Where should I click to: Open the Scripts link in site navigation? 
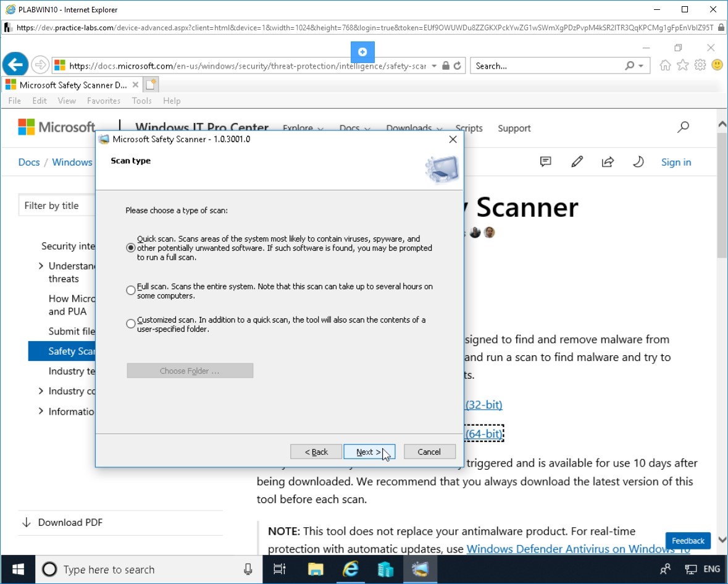469,128
